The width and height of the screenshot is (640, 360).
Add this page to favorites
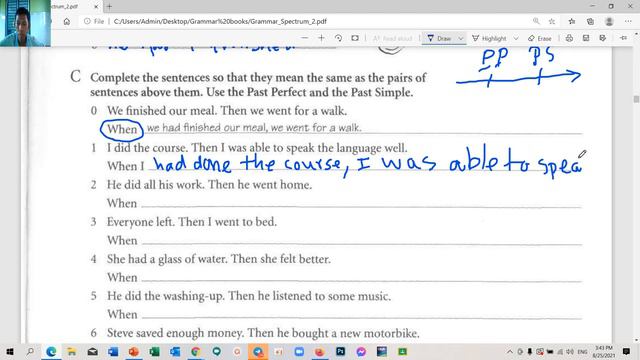pos(552,21)
